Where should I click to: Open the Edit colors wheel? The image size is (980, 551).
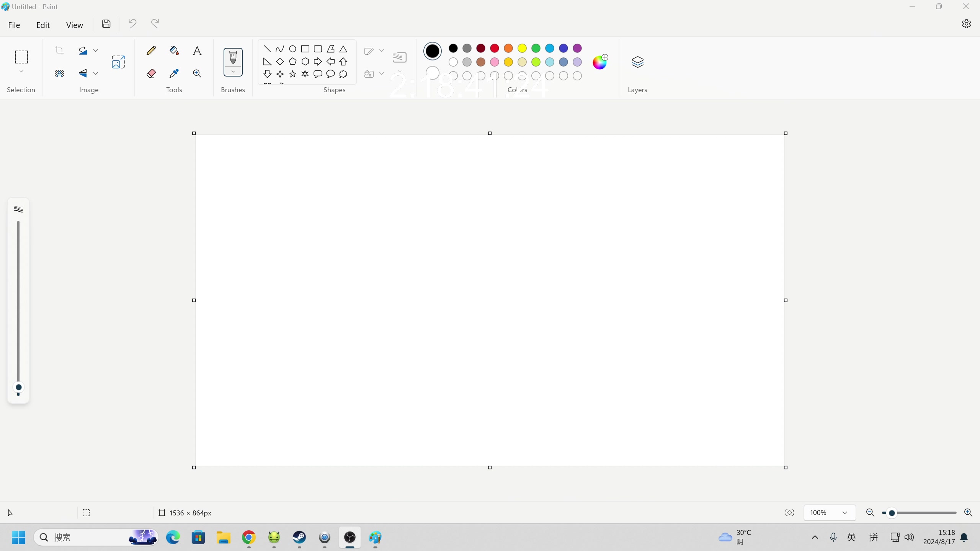600,62
